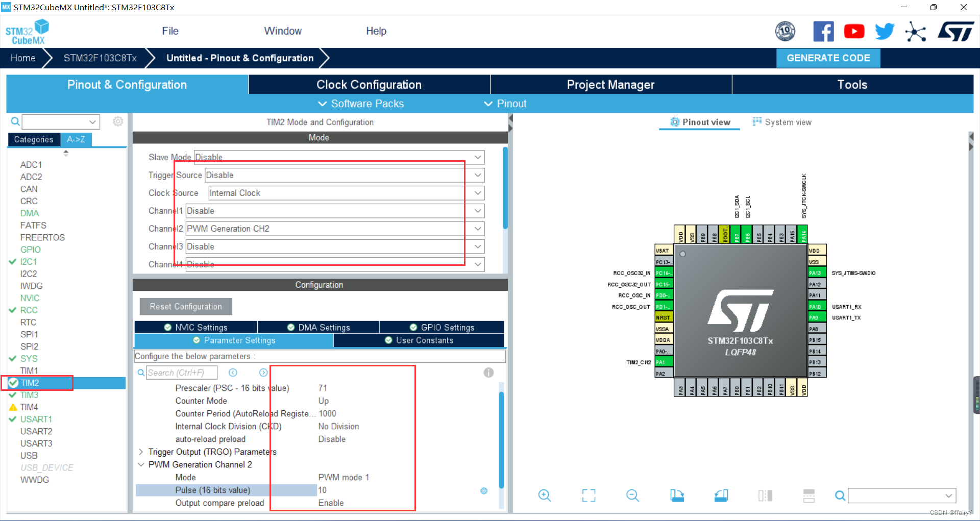Open the Facebook link icon
This screenshot has width=980, height=521.
(823, 32)
